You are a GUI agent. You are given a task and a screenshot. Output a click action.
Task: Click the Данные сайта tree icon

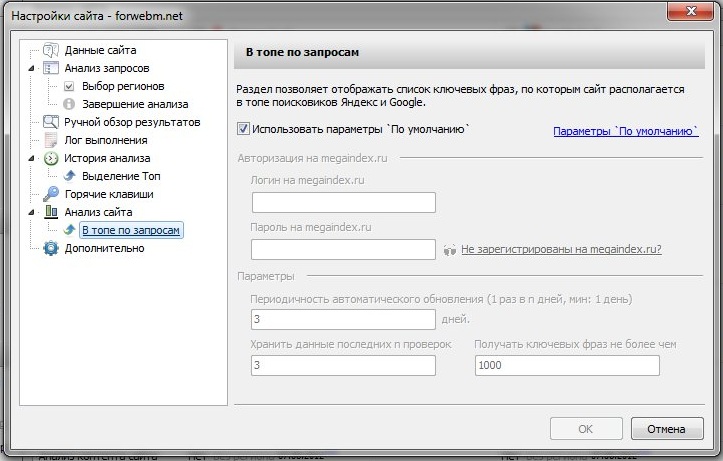[x=50, y=50]
